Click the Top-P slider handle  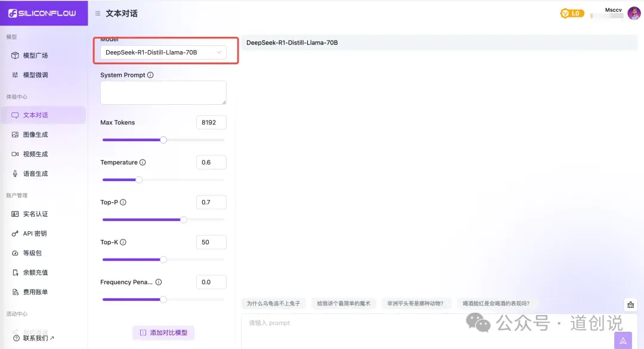[184, 220]
